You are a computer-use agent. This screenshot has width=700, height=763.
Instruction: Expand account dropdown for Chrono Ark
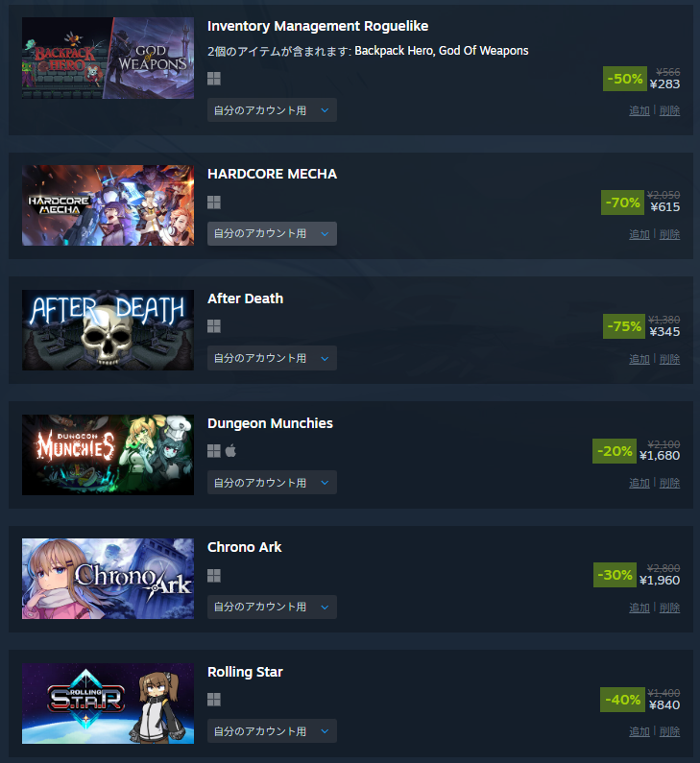(272, 607)
